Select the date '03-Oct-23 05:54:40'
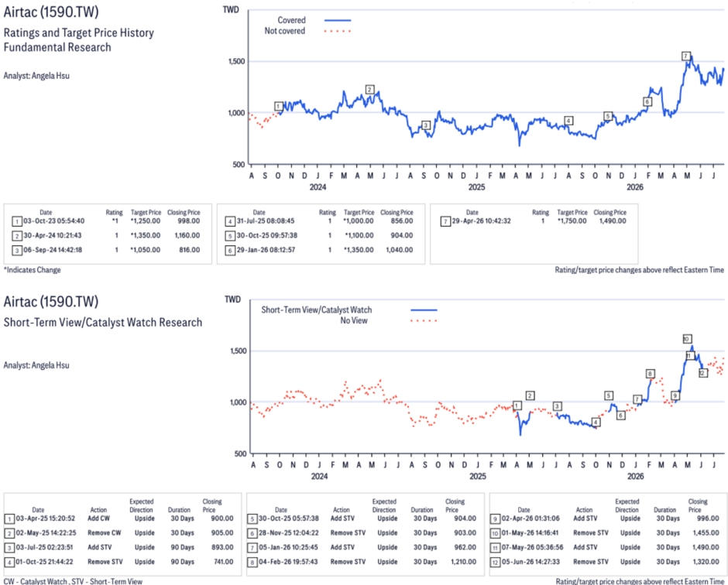The image size is (728, 585). [x=54, y=221]
